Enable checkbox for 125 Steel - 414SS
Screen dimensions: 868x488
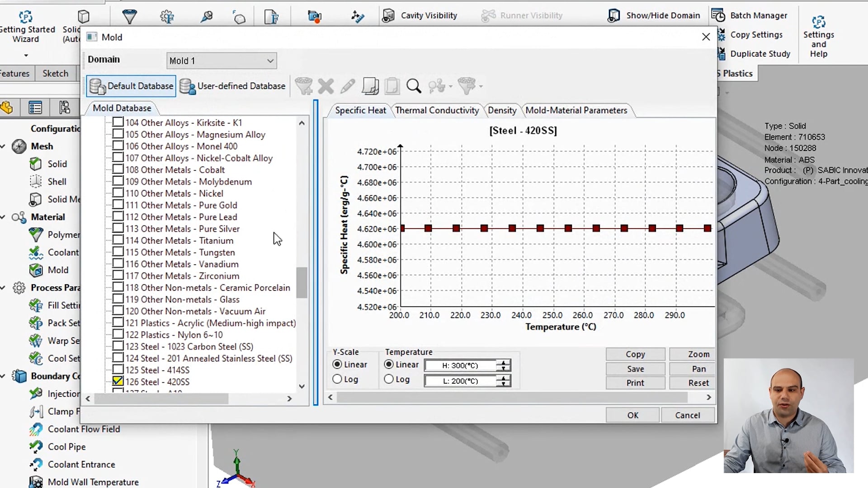[x=118, y=370]
